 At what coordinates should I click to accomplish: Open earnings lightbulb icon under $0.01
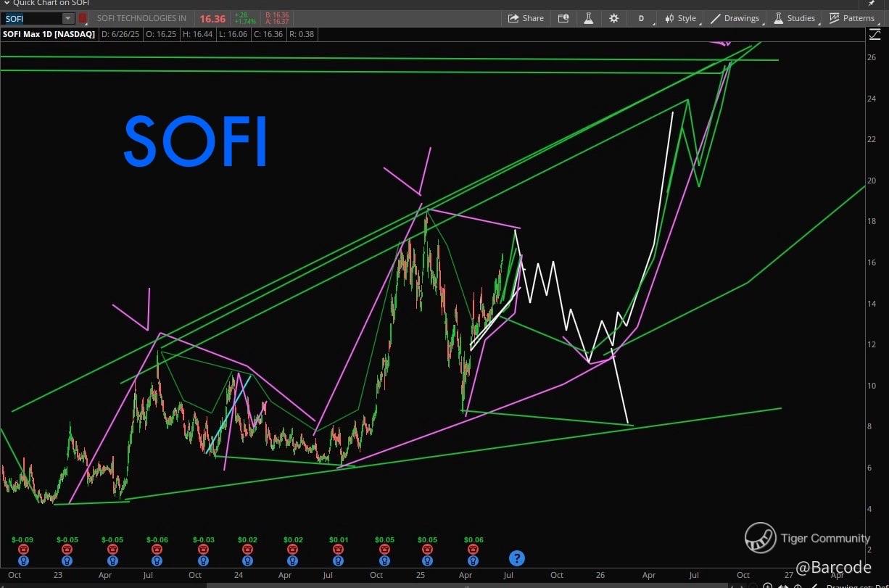[337, 560]
